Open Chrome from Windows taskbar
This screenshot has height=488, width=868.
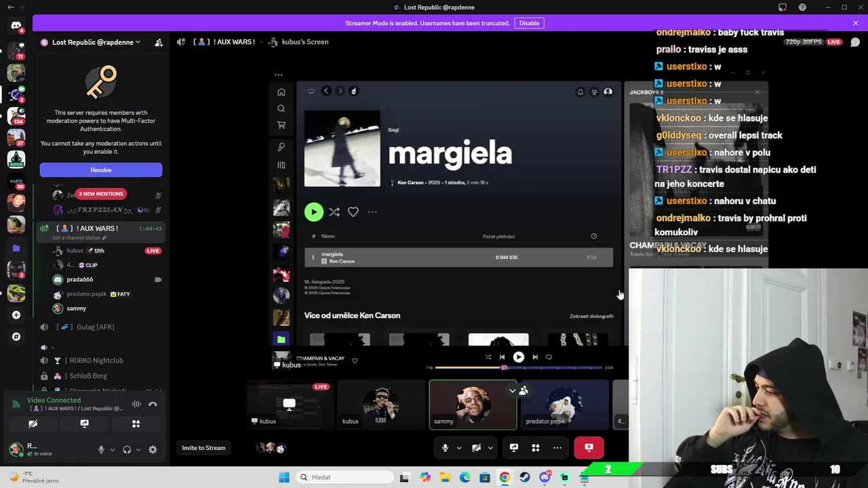point(505,477)
